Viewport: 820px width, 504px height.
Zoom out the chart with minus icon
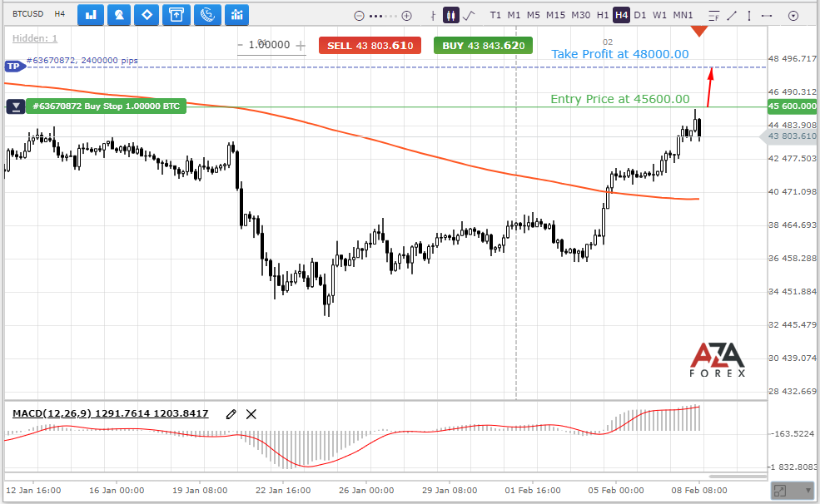click(359, 16)
